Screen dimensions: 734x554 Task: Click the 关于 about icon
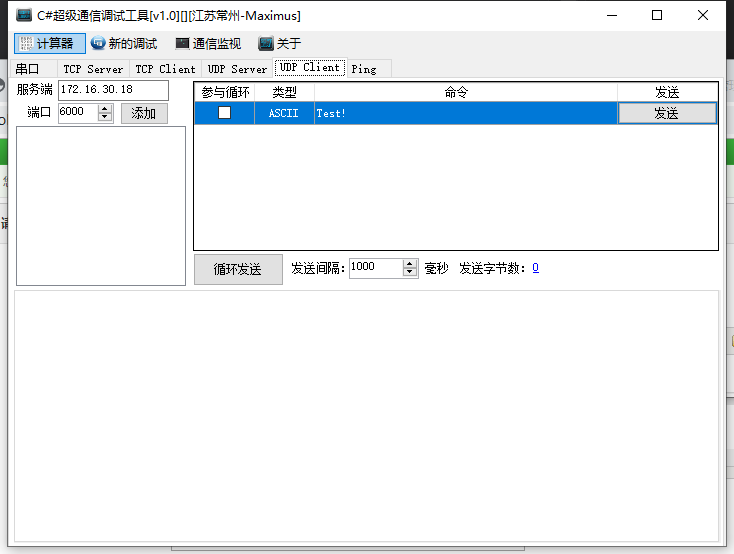266,44
